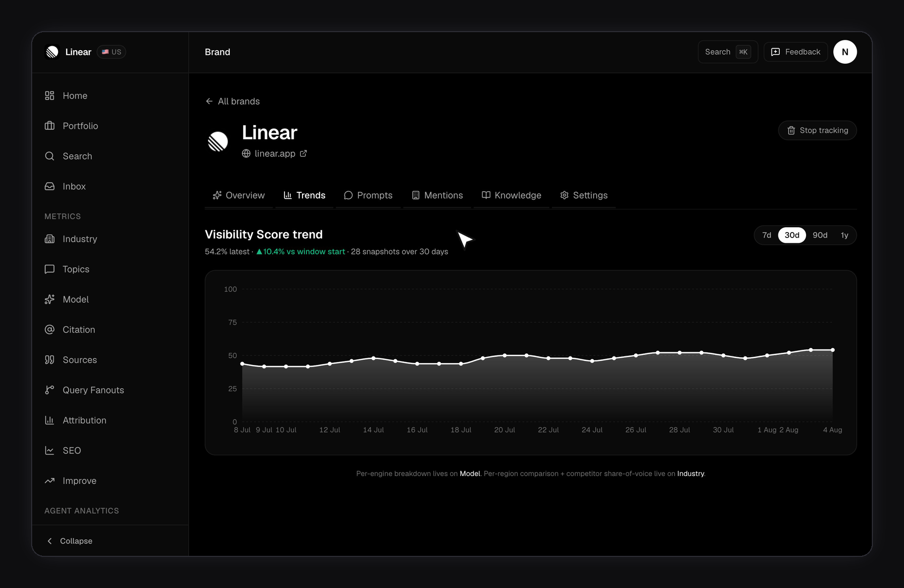
Task: Open Home in the sidebar
Action: pyautogui.click(x=110, y=96)
